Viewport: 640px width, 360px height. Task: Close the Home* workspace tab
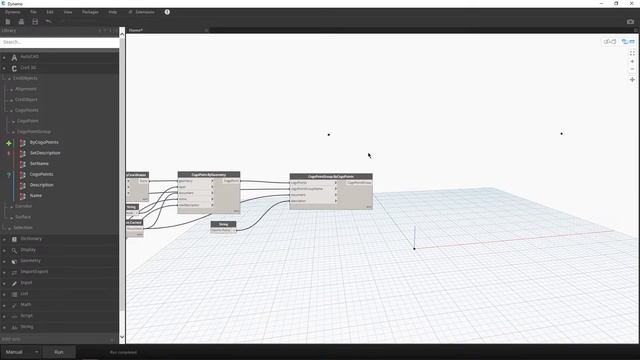(x=206, y=30)
